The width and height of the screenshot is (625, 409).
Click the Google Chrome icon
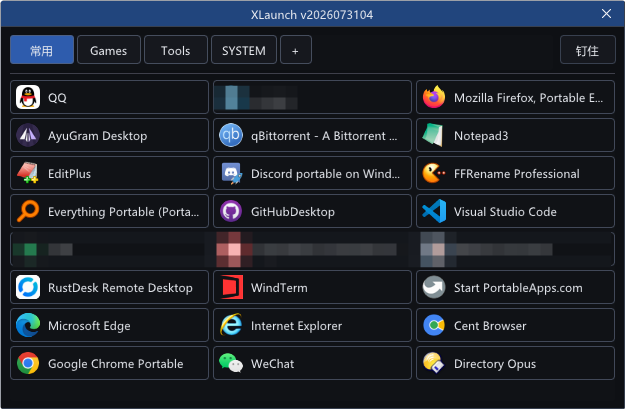tap(28, 363)
